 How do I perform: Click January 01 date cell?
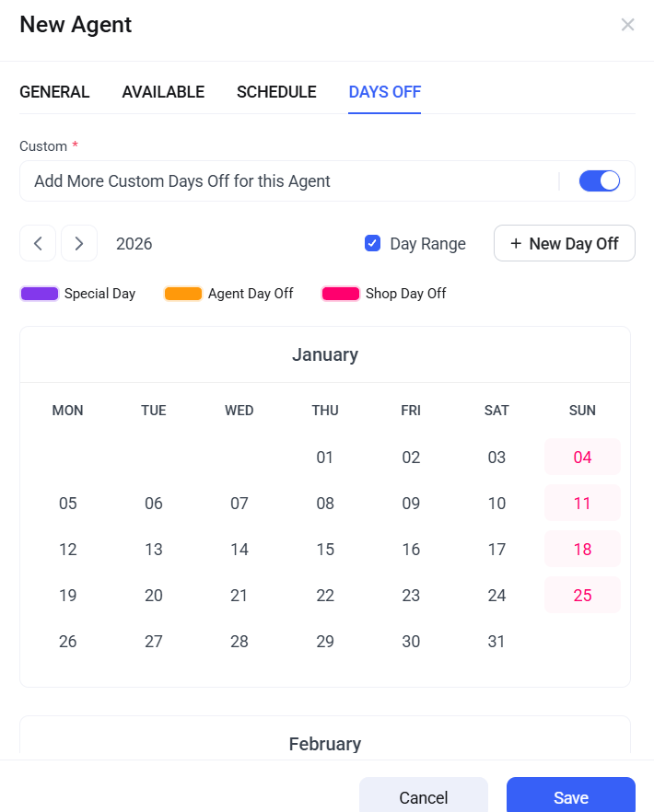pos(325,458)
